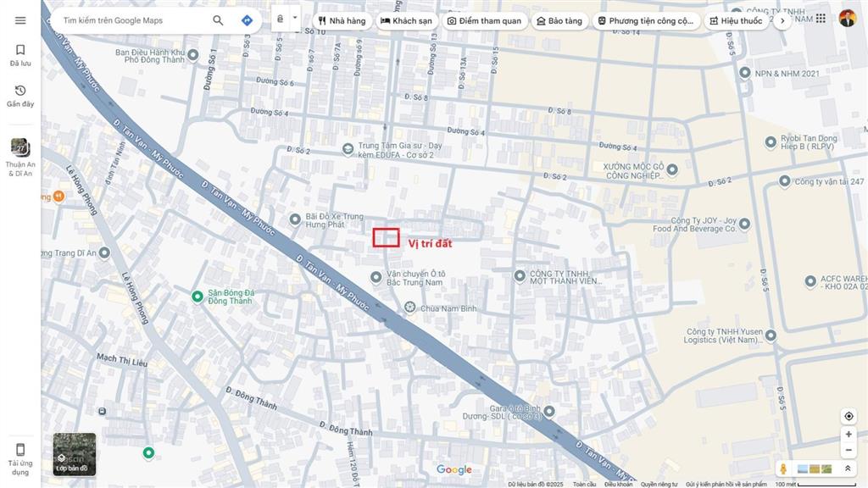Image resolution: width=868 pixels, height=488 pixels.
Task: Open the Google apps grid
Action: point(821,19)
